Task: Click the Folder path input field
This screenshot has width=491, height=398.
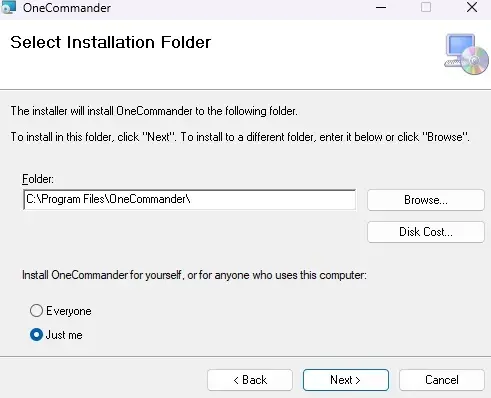Action: click(x=189, y=199)
